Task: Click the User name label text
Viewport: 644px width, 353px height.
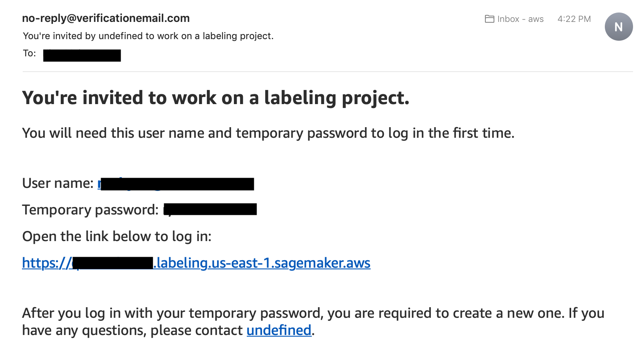Action: 58,183
